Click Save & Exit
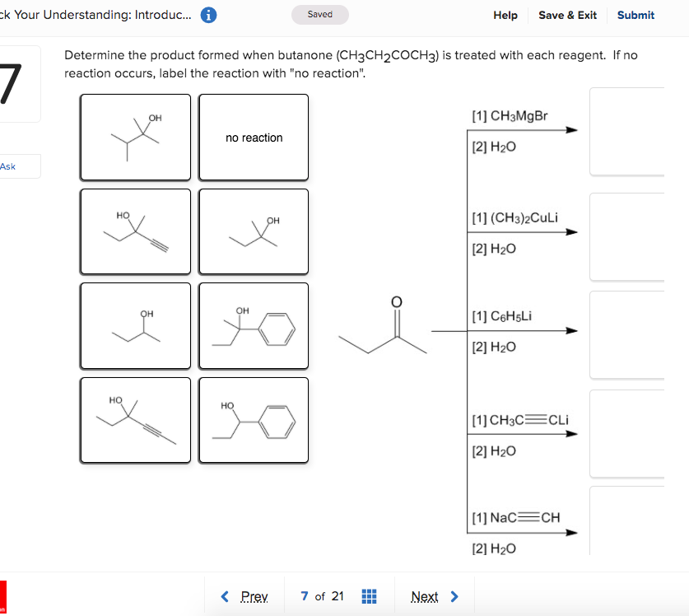 (x=567, y=14)
